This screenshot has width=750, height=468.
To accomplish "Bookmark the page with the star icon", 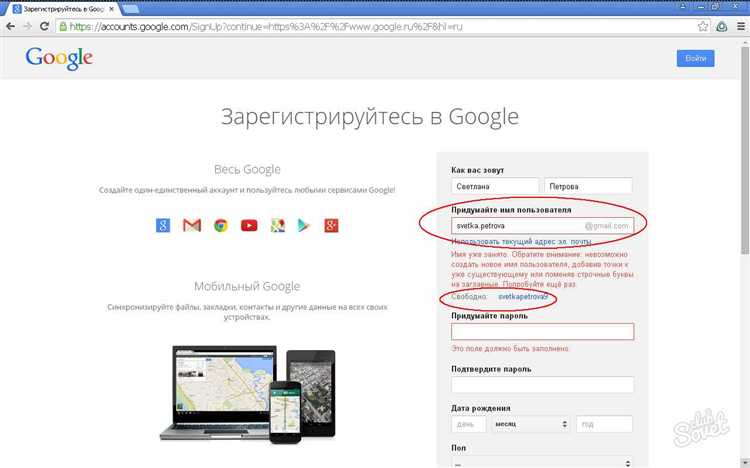I will [703, 27].
